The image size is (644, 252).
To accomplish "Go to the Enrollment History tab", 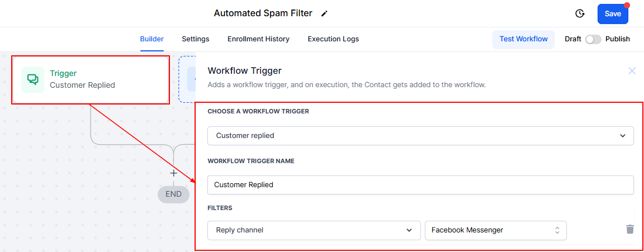I will [x=258, y=39].
